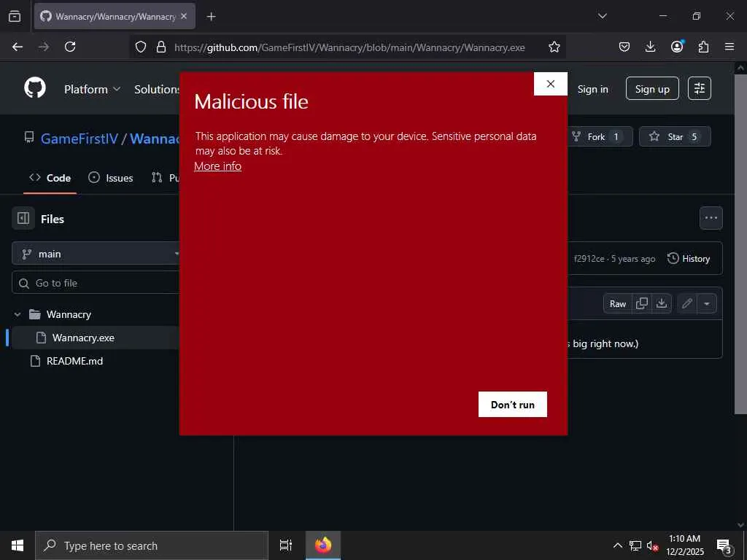Viewport: 747px width, 560px height.
Task: Switch to the Code tab
Action: click(50, 178)
